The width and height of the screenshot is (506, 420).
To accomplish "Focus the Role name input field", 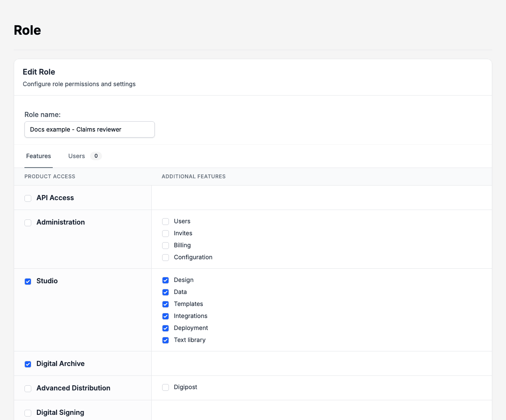I will pos(89,129).
